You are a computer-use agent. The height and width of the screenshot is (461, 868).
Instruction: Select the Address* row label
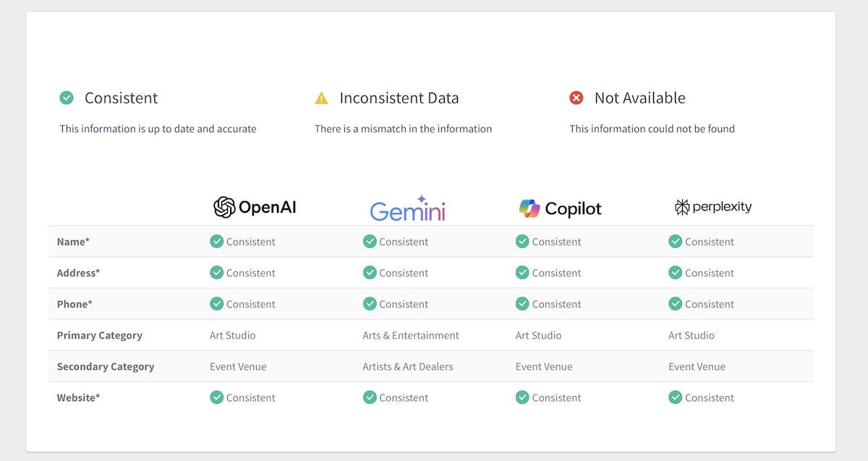coord(78,273)
